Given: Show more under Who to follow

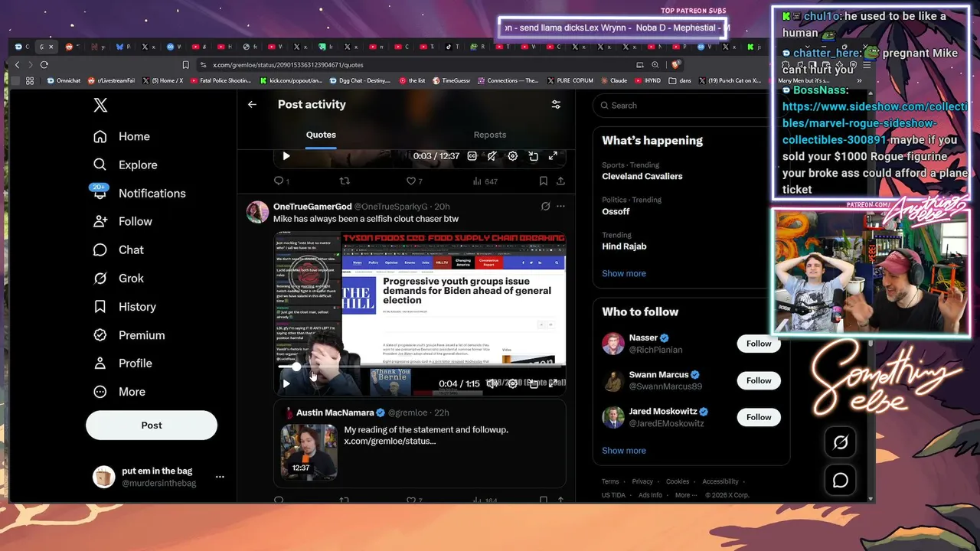Looking at the screenshot, I should 624,451.
